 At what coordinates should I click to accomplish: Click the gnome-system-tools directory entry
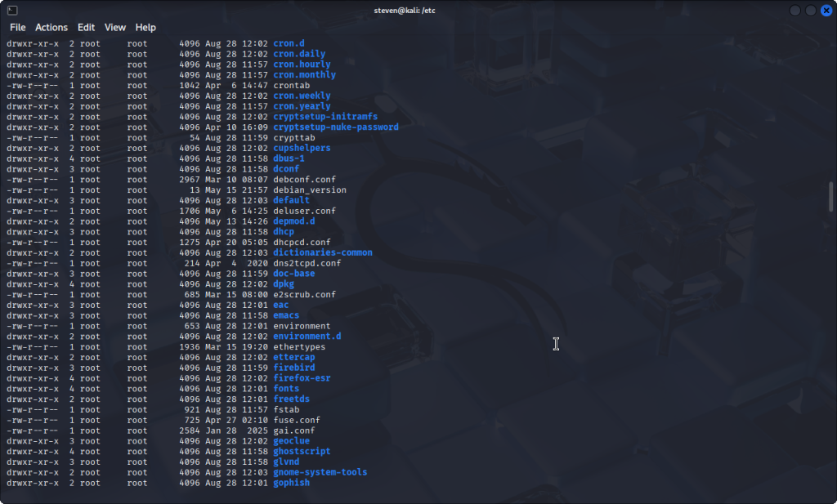320,472
